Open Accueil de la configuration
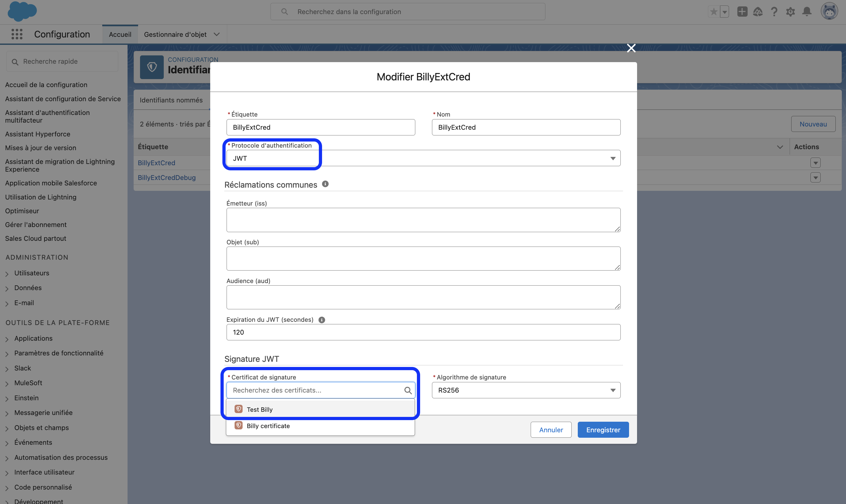 [46, 85]
